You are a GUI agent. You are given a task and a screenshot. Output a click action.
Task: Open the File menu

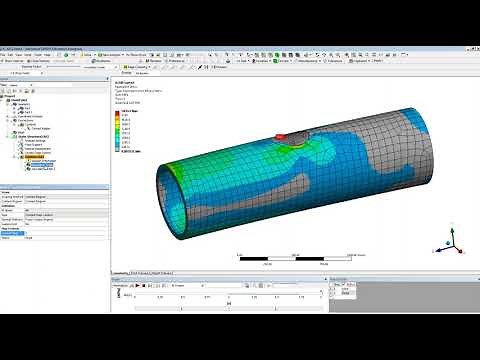point(3,55)
